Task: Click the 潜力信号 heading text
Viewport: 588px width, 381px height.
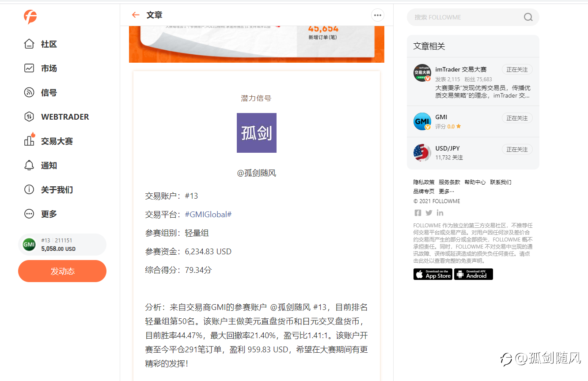Action: [256, 98]
